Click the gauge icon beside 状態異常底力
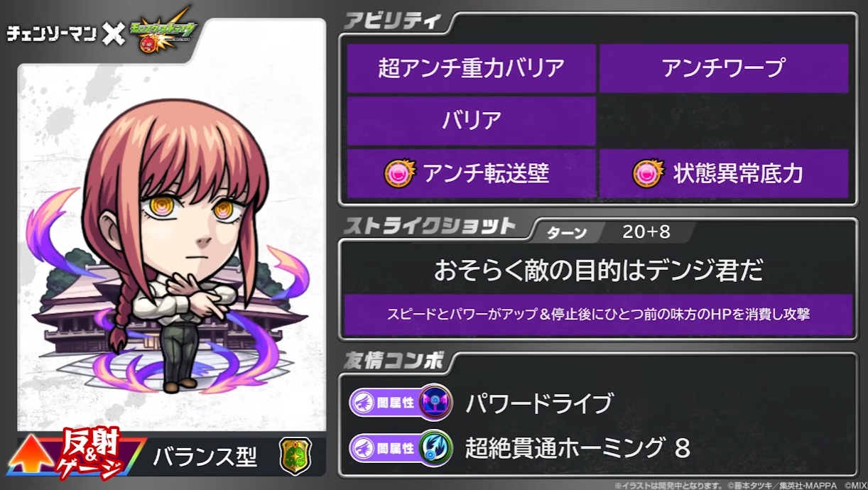This screenshot has height=490, width=868. 647,173
